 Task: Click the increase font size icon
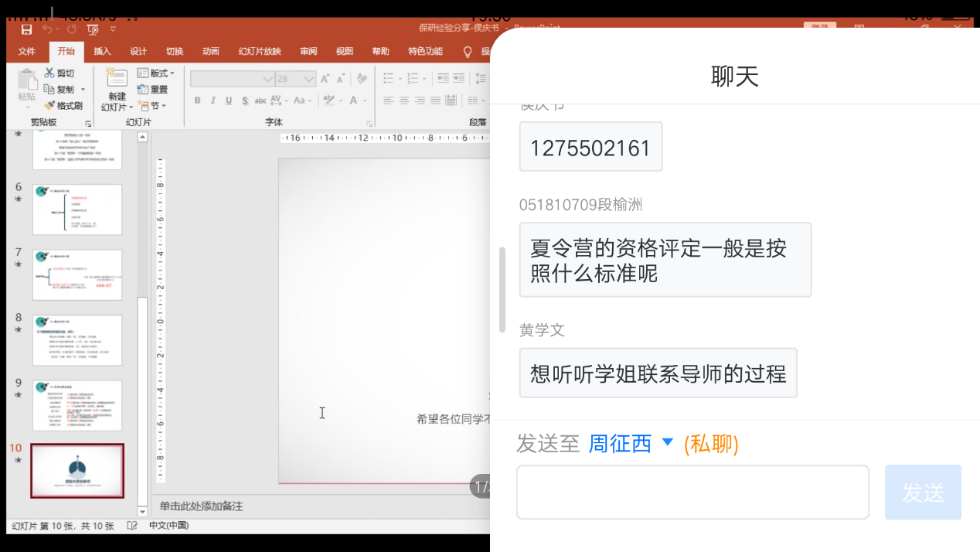[325, 79]
